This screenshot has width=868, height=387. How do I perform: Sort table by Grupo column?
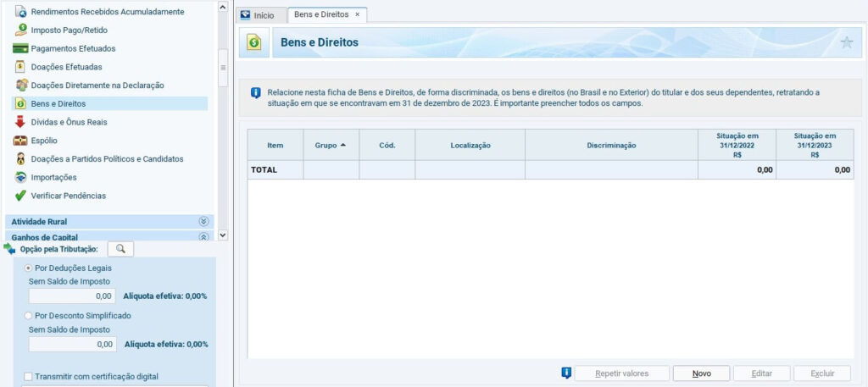[x=331, y=146]
